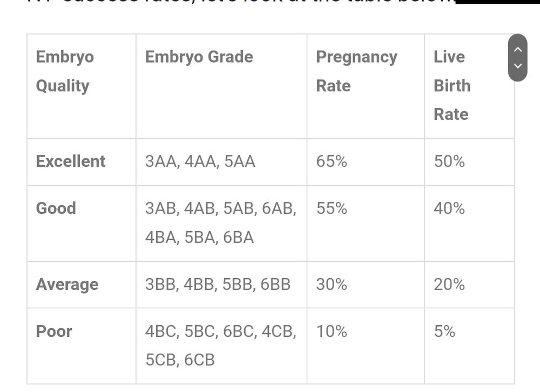540x392 pixels.
Task: Select the Average row label
Action: (x=67, y=285)
